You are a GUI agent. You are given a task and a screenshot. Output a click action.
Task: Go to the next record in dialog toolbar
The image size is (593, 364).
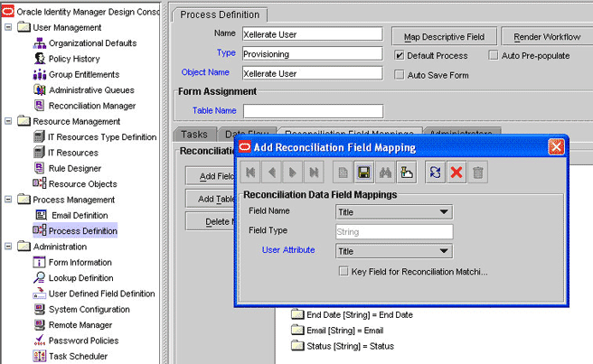click(292, 173)
